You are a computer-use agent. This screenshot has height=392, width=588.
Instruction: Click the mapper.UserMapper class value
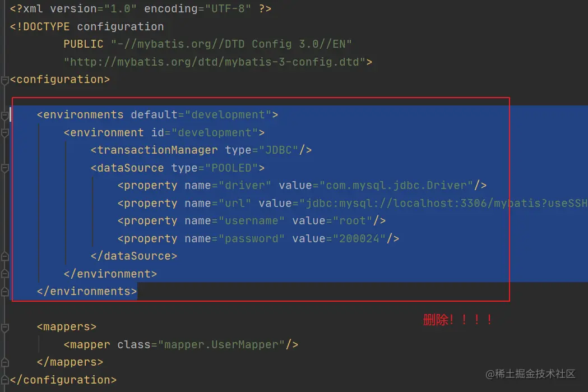click(x=221, y=345)
